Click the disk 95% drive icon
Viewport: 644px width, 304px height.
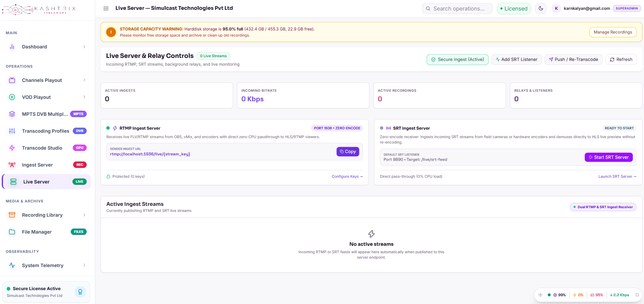coord(593,295)
